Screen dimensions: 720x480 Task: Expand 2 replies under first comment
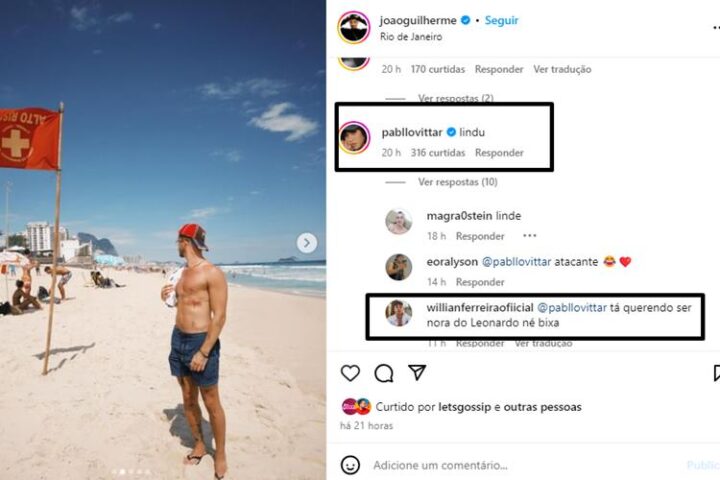[455, 99]
